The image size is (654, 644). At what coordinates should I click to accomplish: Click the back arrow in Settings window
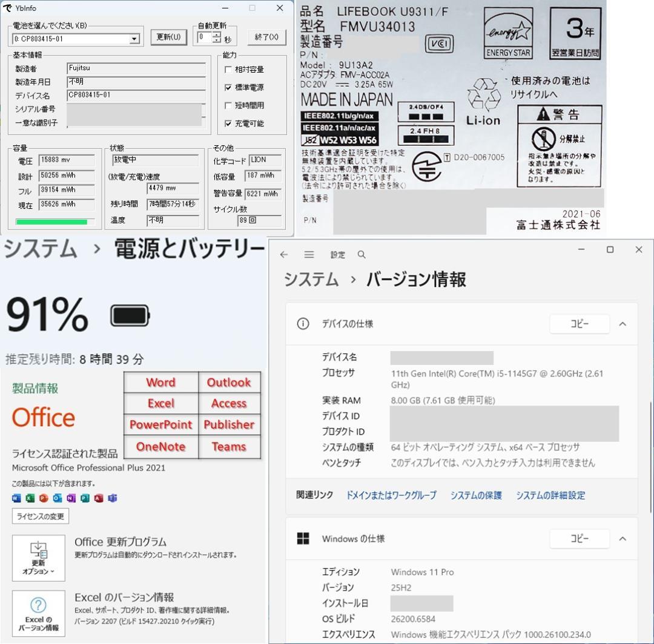[x=284, y=254]
